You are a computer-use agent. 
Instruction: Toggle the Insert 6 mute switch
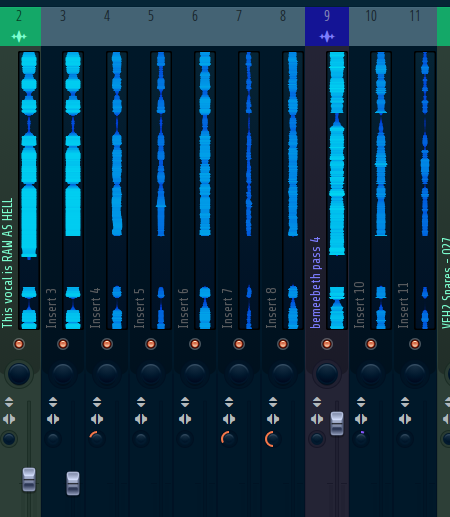195,344
